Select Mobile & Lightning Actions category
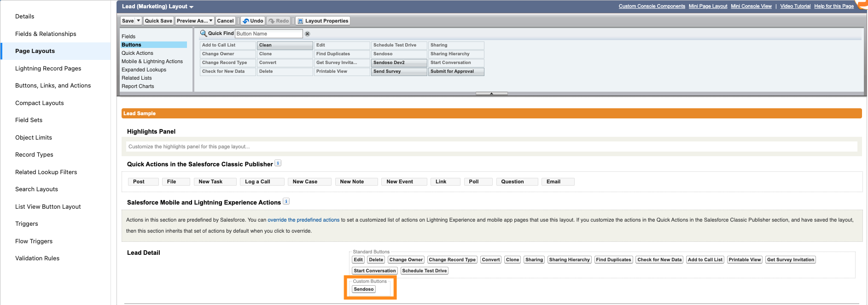This screenshot has height=305, width=868. tap(152, 61)
